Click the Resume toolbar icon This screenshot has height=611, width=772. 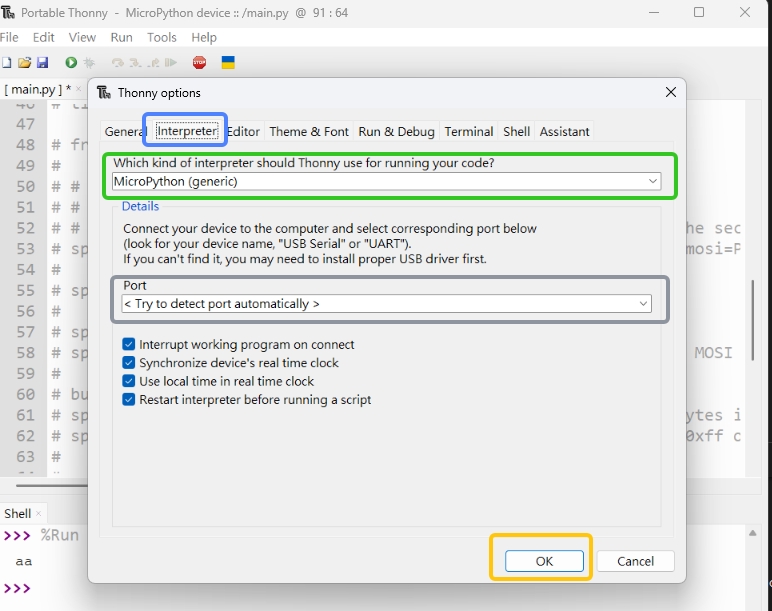click(x=171, y=63)
